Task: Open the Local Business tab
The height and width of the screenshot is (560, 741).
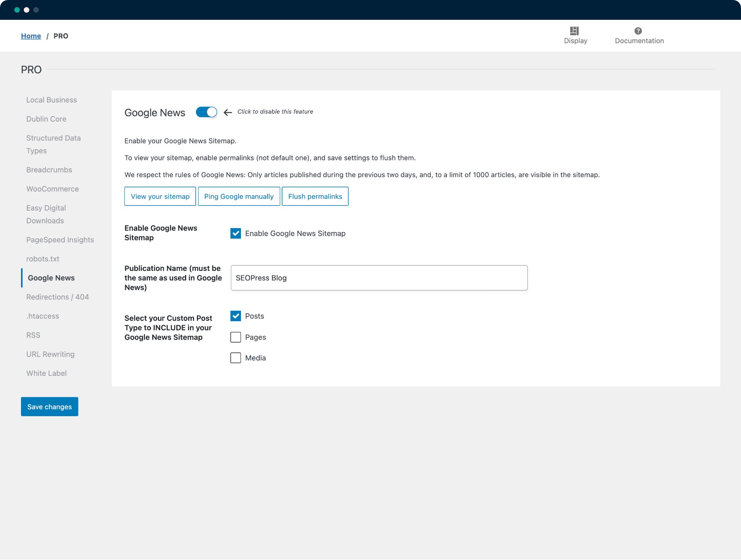Action: point(52,100)
